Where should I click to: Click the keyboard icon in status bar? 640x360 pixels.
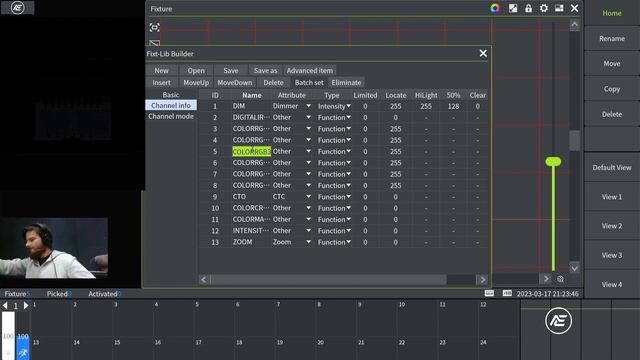(x=489, y=293)
